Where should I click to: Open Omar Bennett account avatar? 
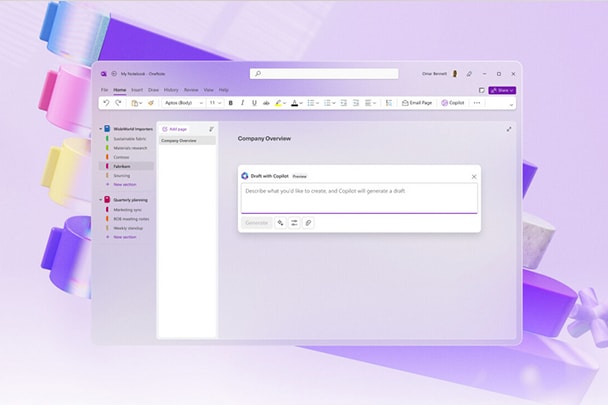point(455,74)
